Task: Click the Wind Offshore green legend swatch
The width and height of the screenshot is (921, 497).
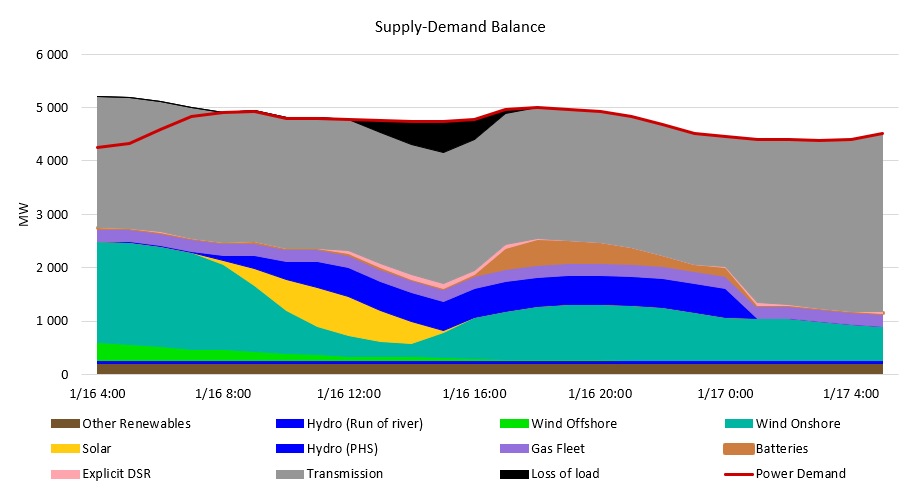Action: pos(514,424)
